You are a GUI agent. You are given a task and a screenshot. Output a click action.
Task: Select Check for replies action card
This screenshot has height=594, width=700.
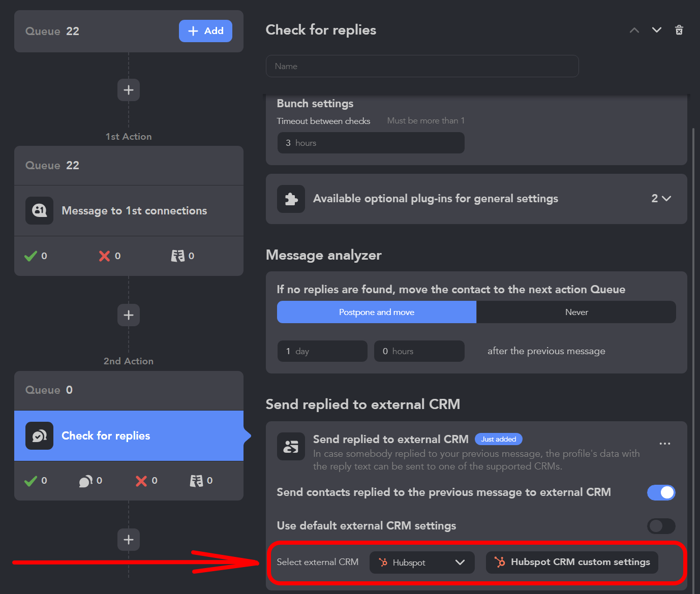tap(129, 435)
